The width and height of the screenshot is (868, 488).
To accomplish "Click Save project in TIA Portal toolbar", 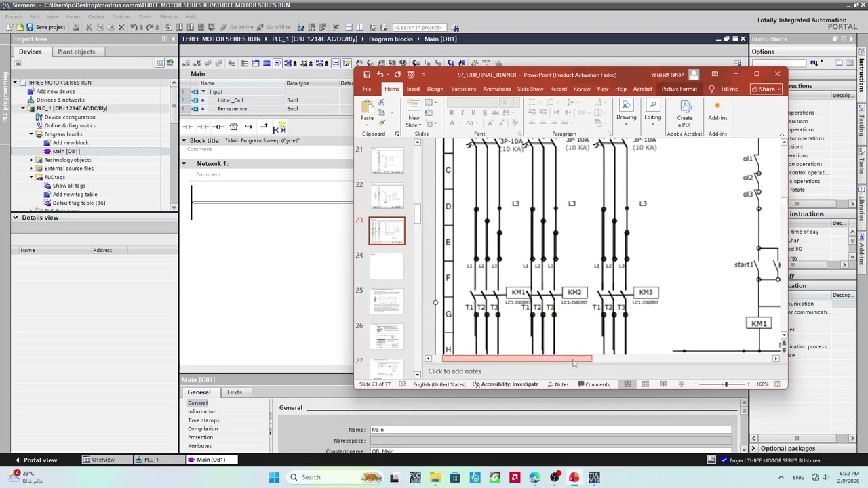I will 45,27.
